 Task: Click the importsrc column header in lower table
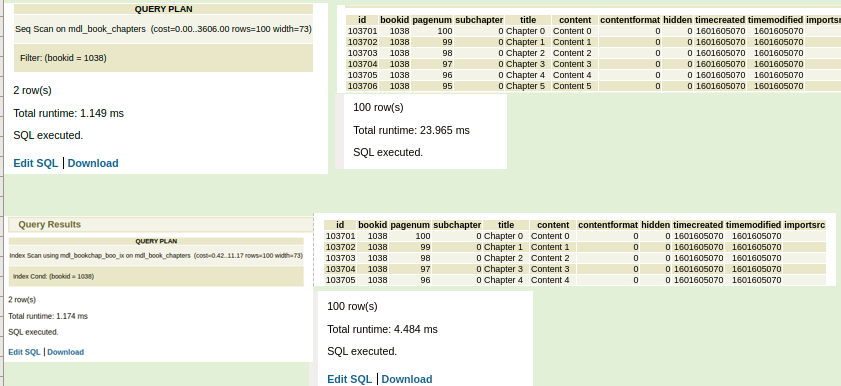click(x=804, y=225)
